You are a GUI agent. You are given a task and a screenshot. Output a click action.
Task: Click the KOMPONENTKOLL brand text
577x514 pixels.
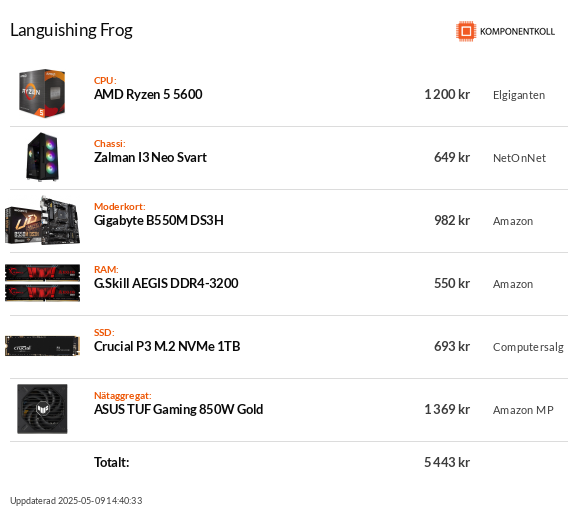pyautogui.click(x=517, y=32)
